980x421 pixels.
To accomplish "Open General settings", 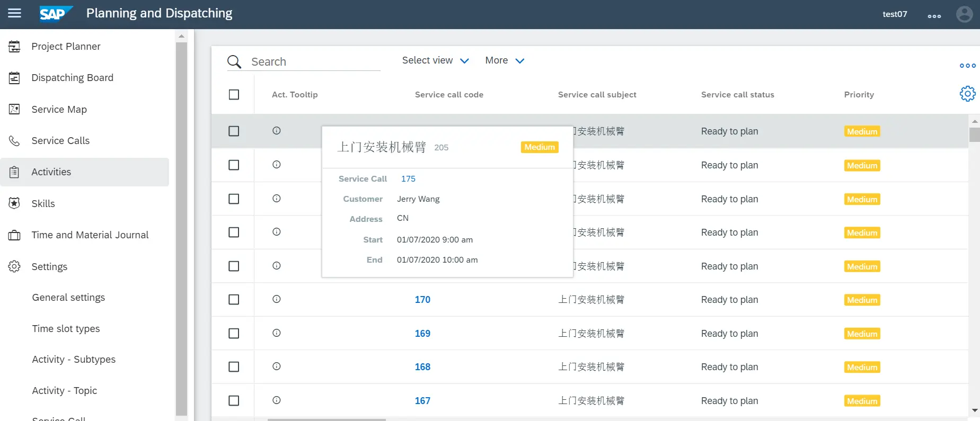I will (x=68, y=298).
